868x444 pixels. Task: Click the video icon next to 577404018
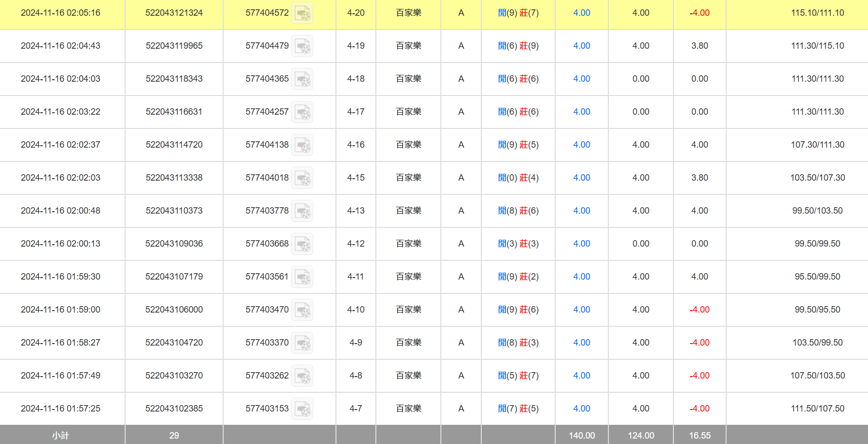tap(302, 178)
